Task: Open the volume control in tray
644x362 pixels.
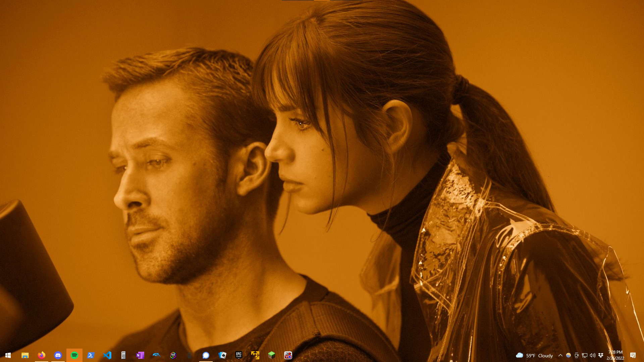Action: 592,355
